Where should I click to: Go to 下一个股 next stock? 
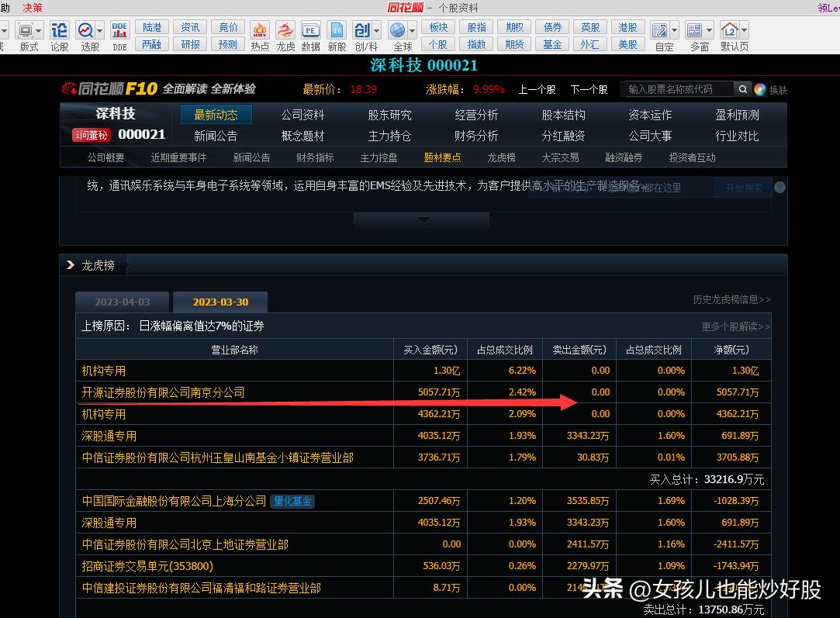tap(589, 89)
